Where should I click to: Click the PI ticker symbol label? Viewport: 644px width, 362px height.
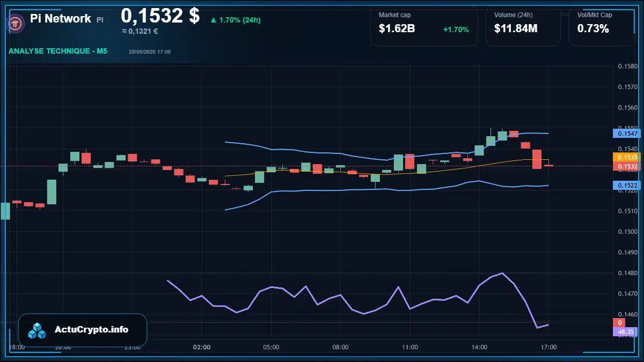100,20
